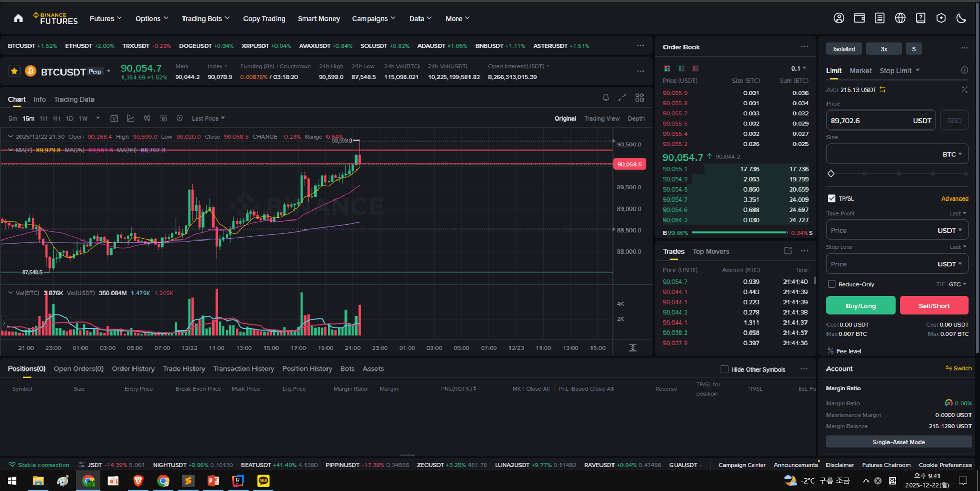Image resolution: width=980 pixels, height=491 pixels.
Task: Select the 5m chart interval
Action: click(13, 118)
